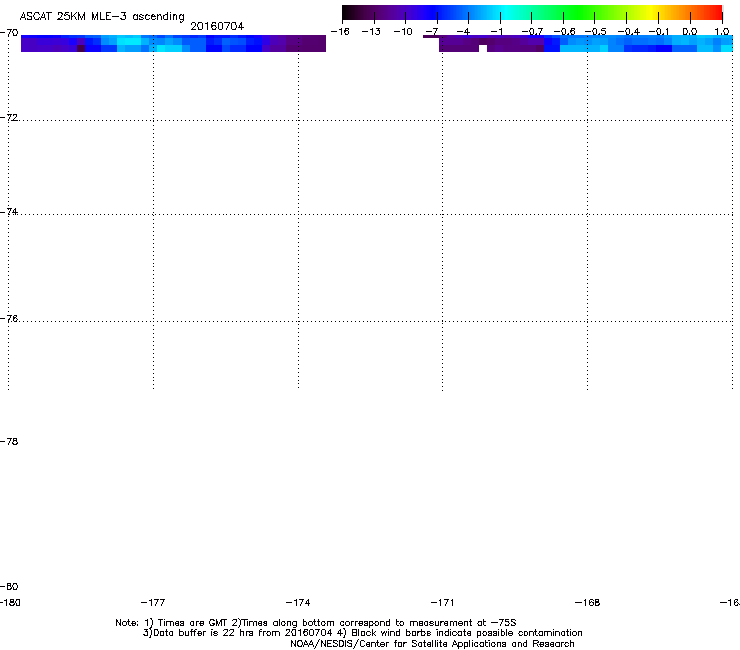
Task: Click the 1.0 color scale label
Action: pyautogui.click(x=722, y=32)
